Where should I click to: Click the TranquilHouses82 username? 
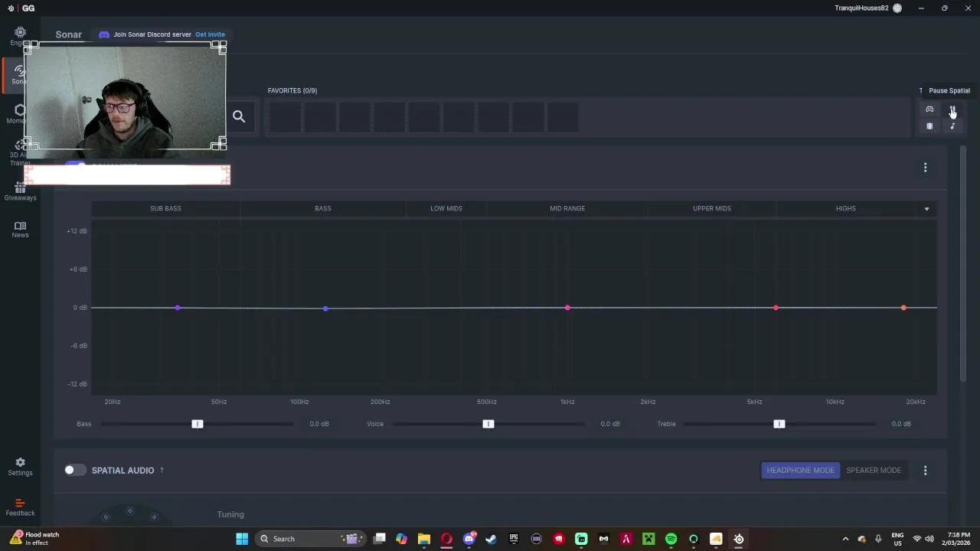point(861,8)
